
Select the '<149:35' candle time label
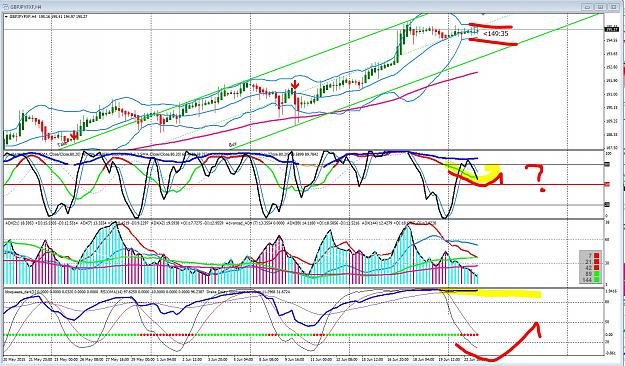coord(495,34)
